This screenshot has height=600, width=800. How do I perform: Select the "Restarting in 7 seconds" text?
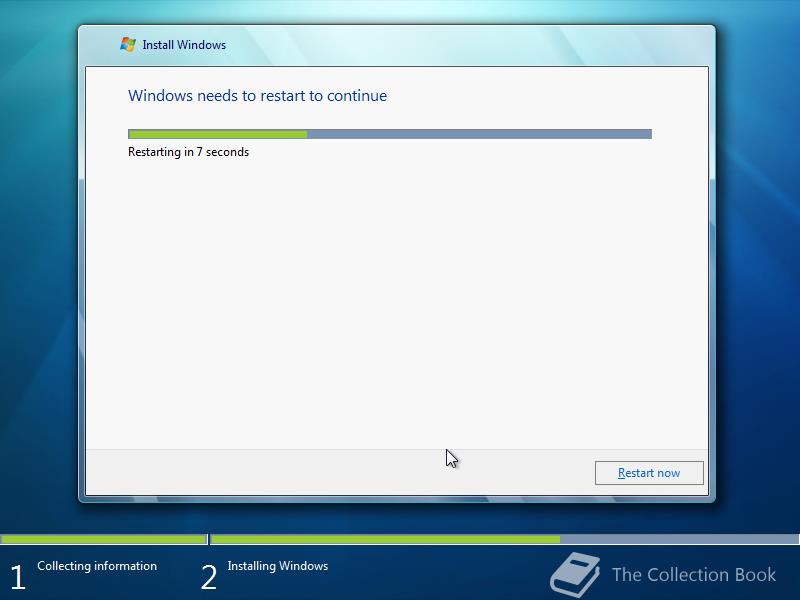(x=188, y=152)
